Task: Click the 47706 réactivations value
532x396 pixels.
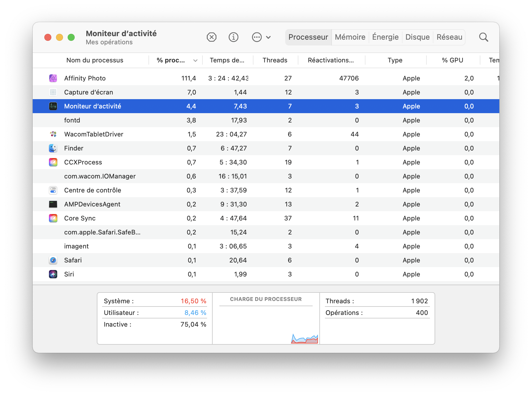Action: [349, 78]
